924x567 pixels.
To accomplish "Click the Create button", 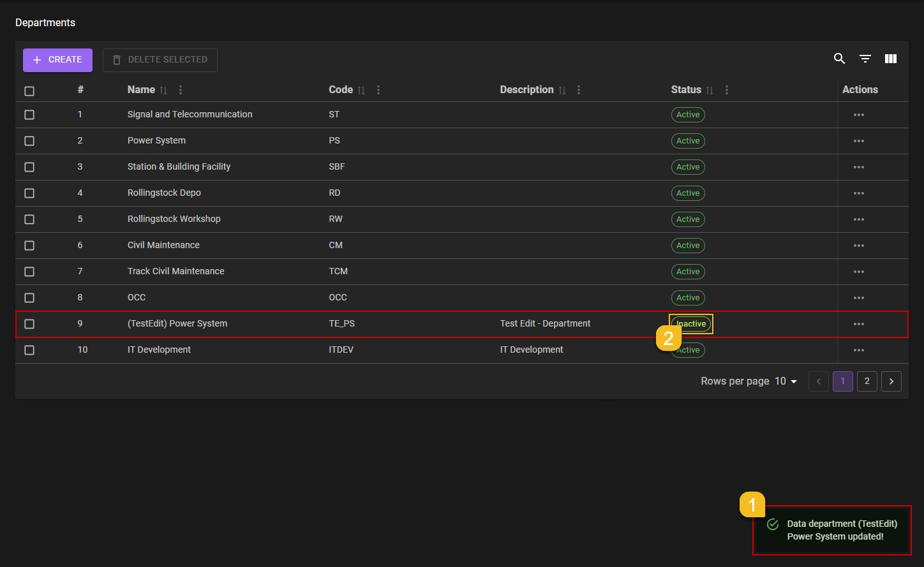I will [x=58, y=60].
